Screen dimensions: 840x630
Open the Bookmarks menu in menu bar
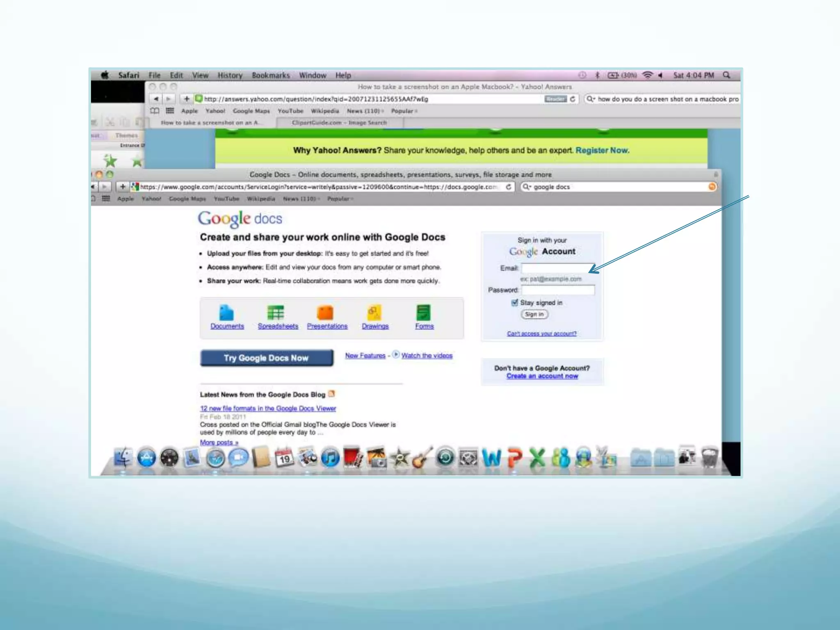[x=271, y=75]
